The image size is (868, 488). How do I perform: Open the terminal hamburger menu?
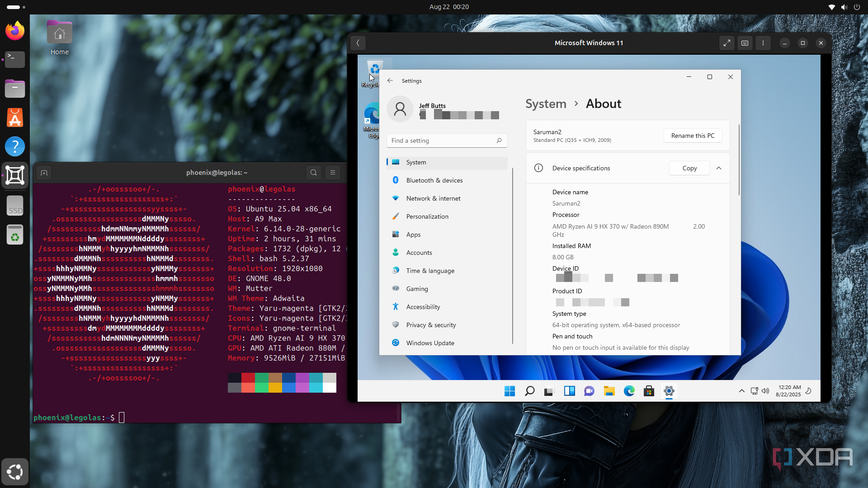tap(333, 173)
